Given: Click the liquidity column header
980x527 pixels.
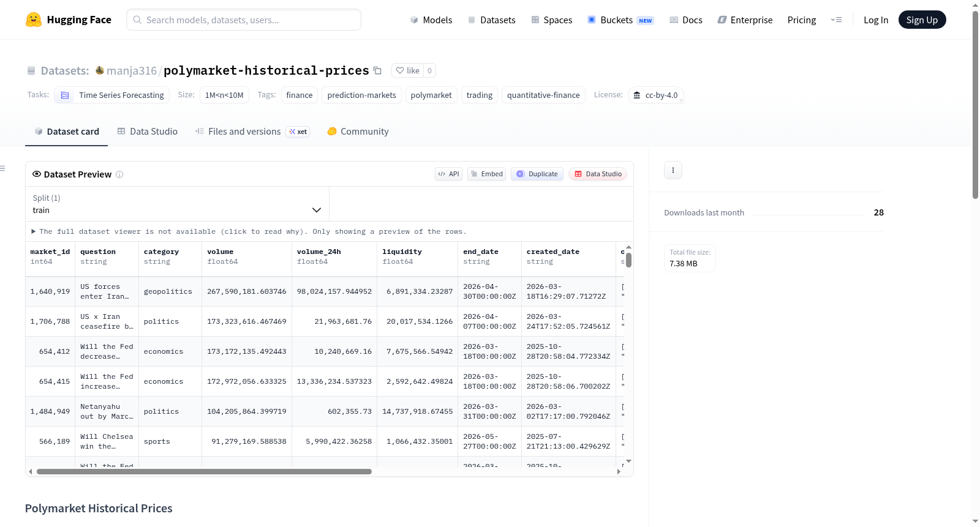Looking at the screenshot, I should click(418, 256).
